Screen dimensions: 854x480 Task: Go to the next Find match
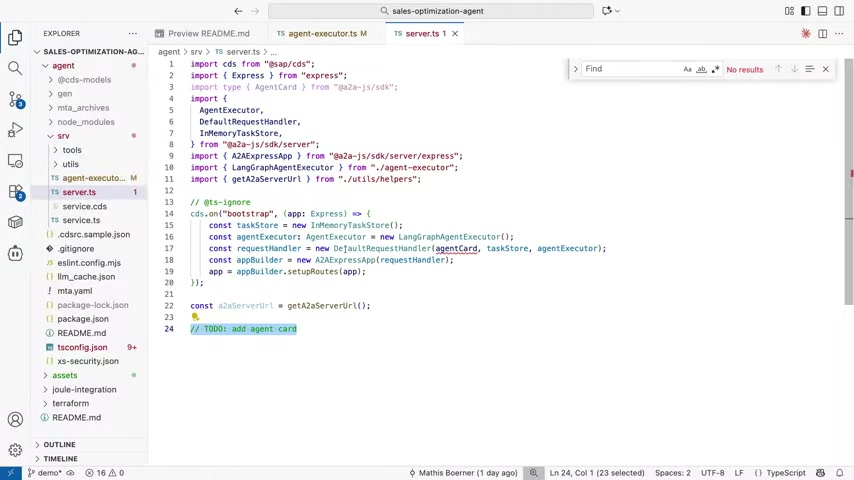coord(794,69)
